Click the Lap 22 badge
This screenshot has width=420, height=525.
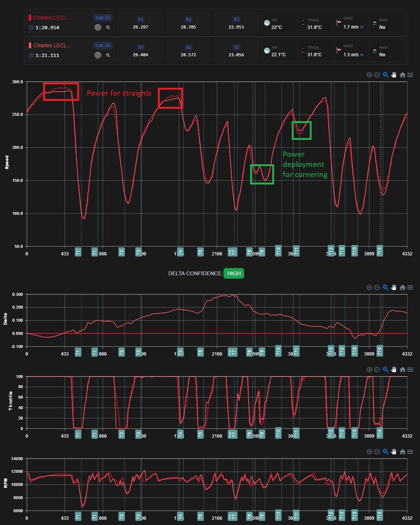click(x=103, y=17)
